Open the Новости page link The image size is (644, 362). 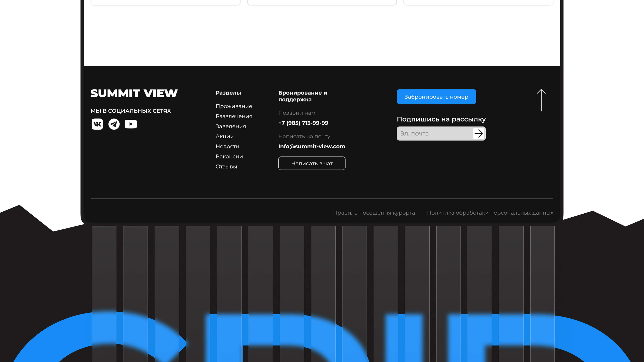(227, 146)
